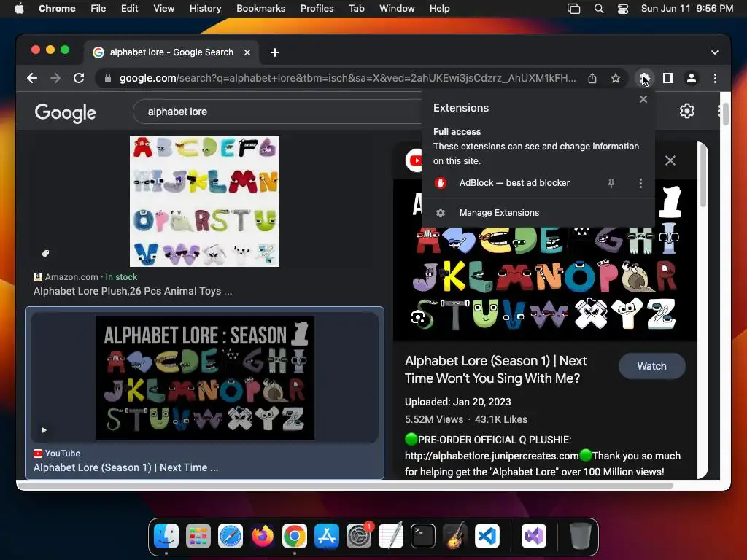Open the Chrome menu in menu bar
This screenshot has height=560, width=747.
57,8
